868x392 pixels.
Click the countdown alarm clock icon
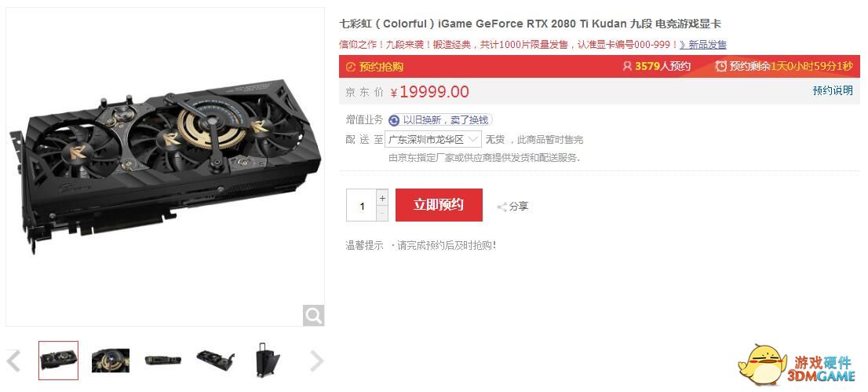click(x=720, y=67)
